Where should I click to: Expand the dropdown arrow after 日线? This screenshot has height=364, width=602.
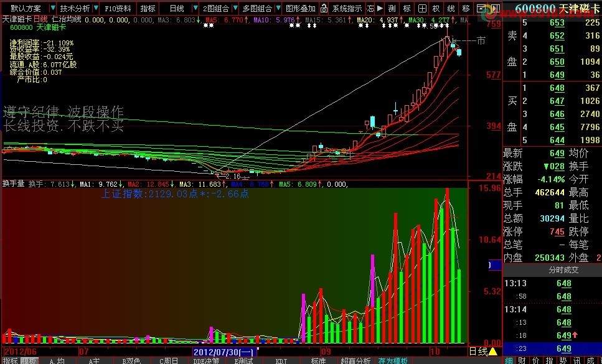195,8
